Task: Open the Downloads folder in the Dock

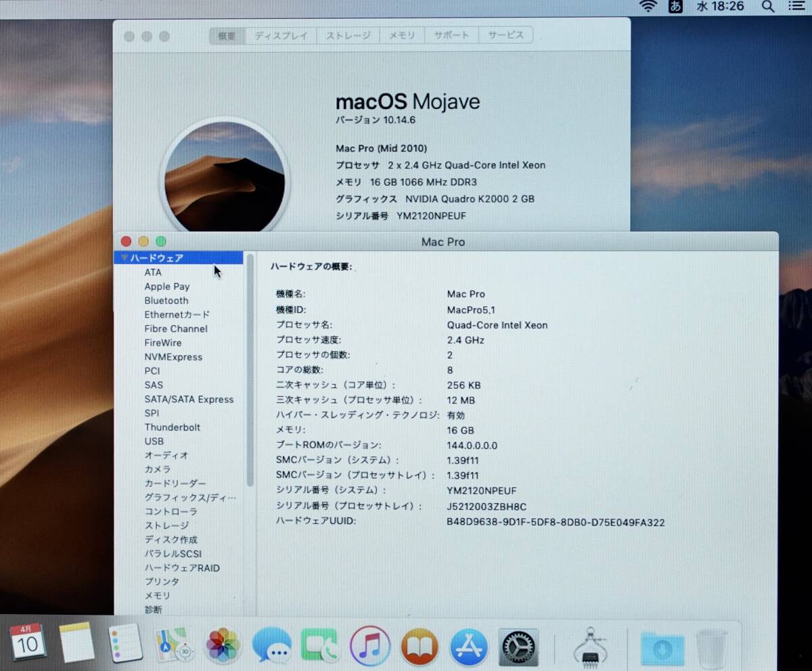Action: [662, 648]
